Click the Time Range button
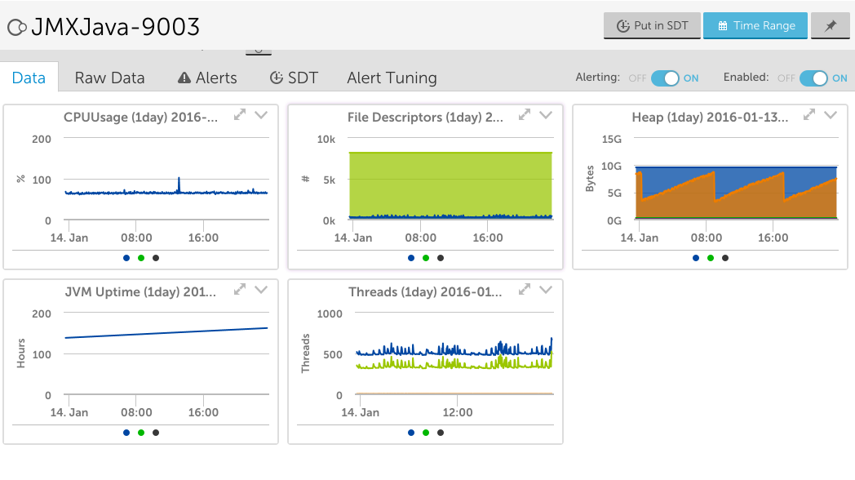 click(x=755, y=26)
